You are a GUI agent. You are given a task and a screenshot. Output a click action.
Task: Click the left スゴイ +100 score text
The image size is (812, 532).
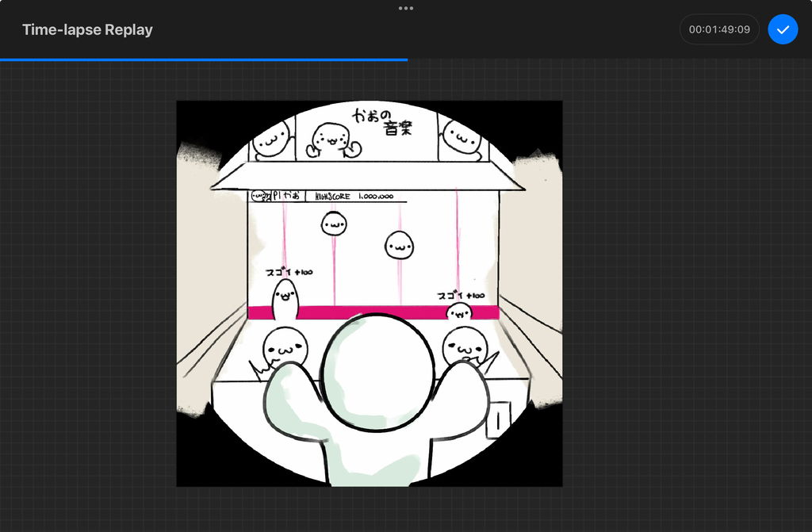[x=289, y=272]
